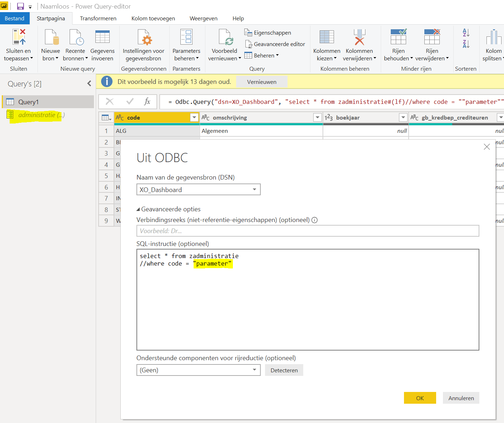Click Rijen behouden
Image resolution: width=504 pixels, height=423 pixels.
point(398,45)
